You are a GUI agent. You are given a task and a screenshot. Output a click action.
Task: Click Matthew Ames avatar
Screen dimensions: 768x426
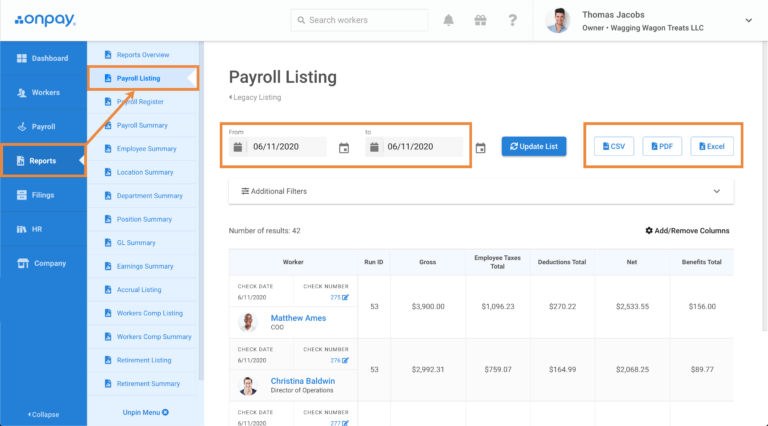248,322
